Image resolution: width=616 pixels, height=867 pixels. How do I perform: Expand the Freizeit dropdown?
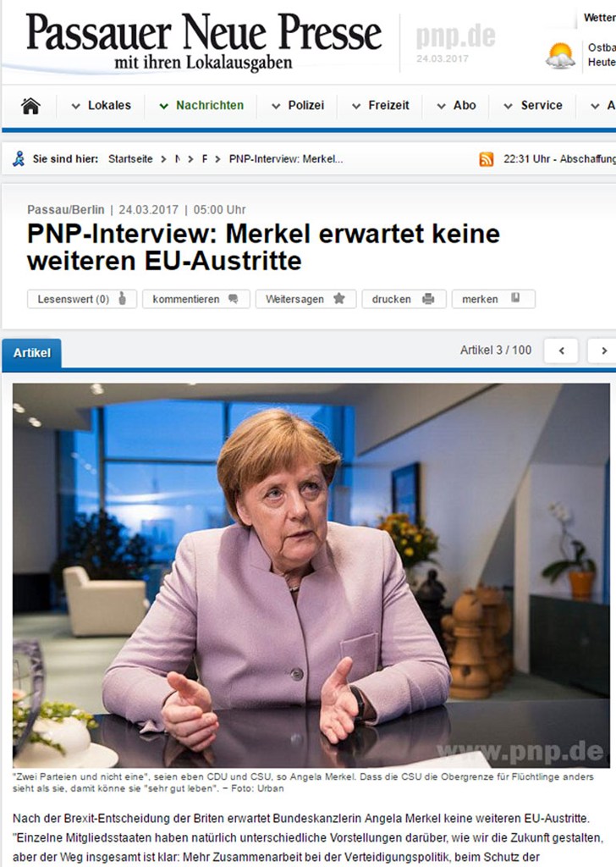pyautogui.click(x=381, y=106)
